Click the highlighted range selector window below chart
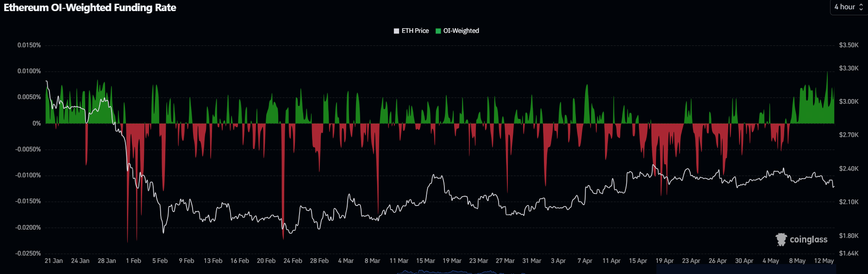 coord(745,269)
